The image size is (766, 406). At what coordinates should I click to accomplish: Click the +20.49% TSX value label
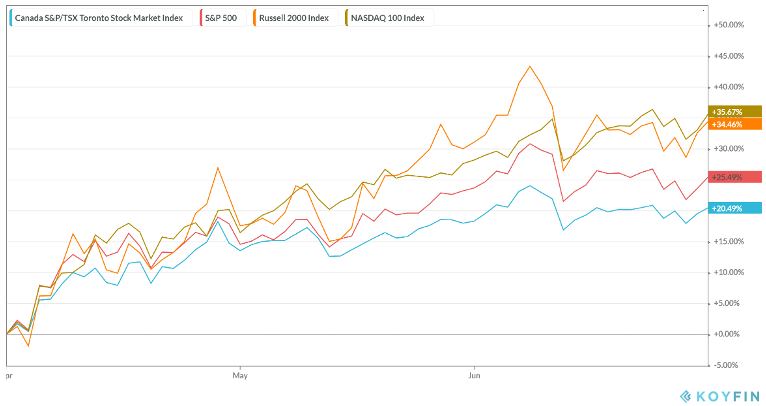(735, 208)
